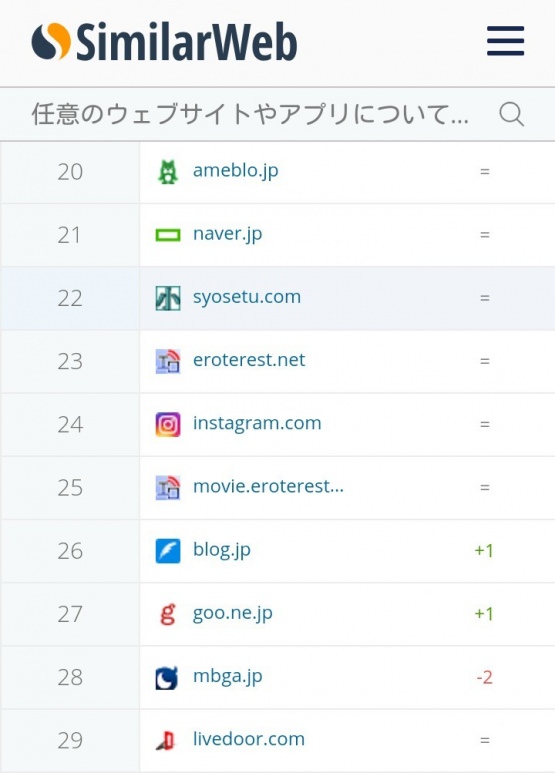Open the syosetu.com link
This screenshot has width=555, height=773.
[246, 297]
